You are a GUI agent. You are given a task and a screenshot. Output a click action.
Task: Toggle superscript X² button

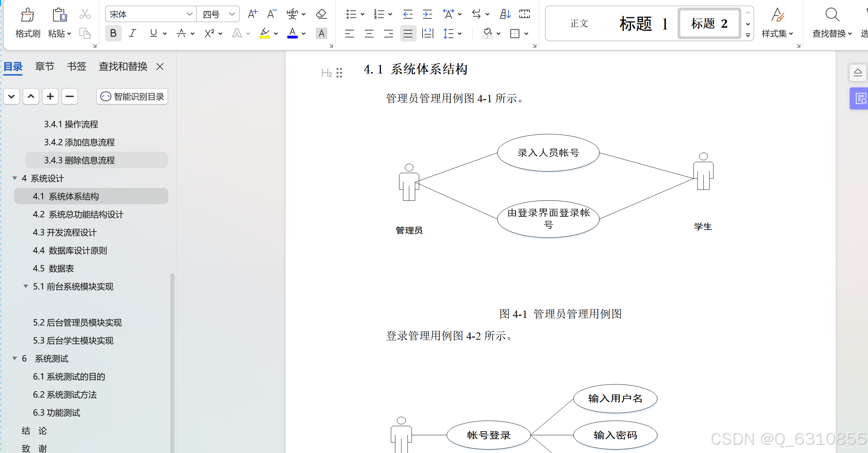[x=209, y=33]
